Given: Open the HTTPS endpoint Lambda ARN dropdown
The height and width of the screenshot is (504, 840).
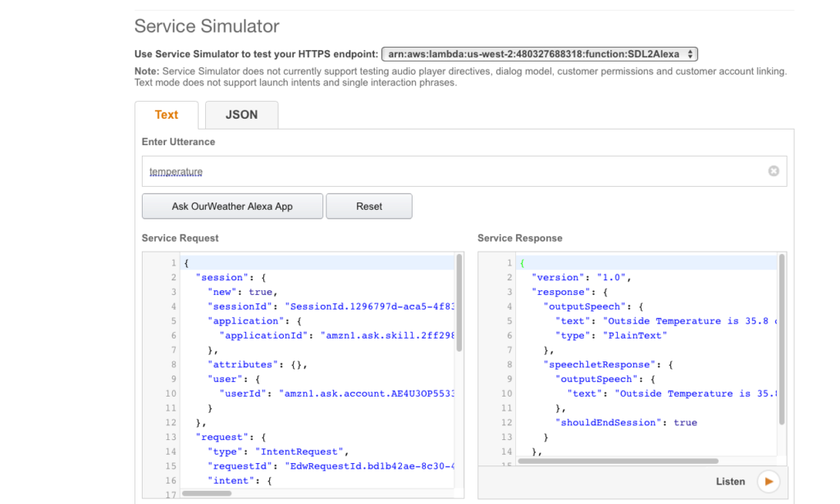Looking at the screenshot, I should 540,54.
